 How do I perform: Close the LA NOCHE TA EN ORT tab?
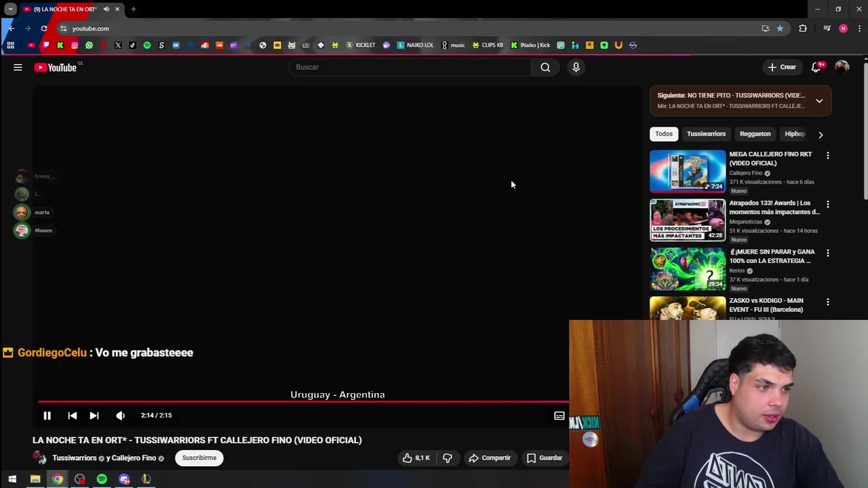117,9
